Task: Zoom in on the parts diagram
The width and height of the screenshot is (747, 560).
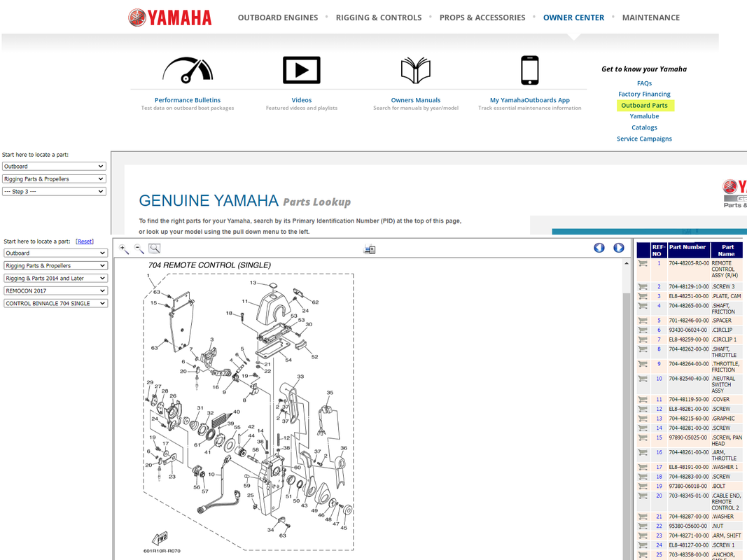Action: pos(124,249)
